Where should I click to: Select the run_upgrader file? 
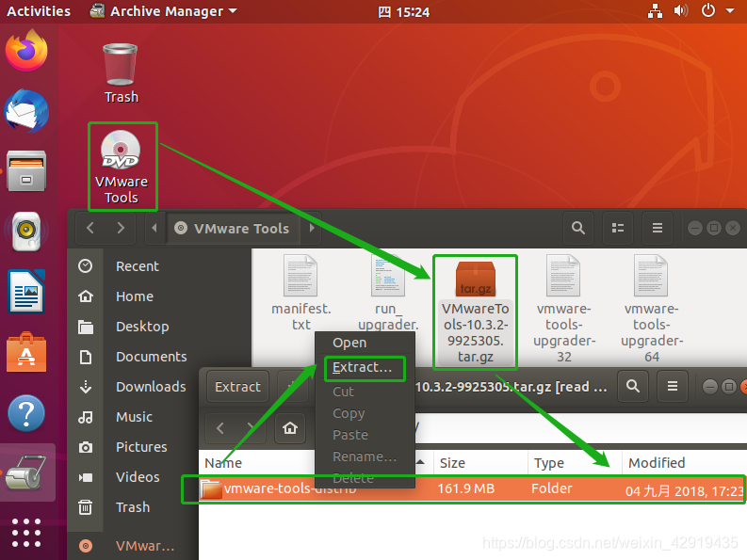[x=388, y=293]
